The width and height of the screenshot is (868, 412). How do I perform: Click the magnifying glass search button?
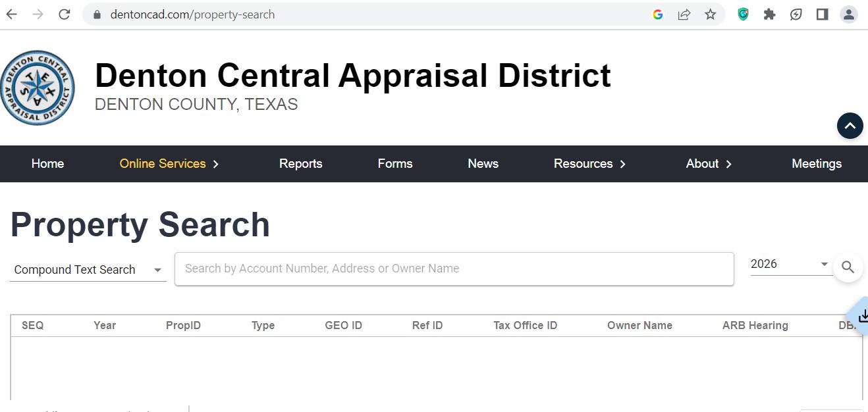848,267
